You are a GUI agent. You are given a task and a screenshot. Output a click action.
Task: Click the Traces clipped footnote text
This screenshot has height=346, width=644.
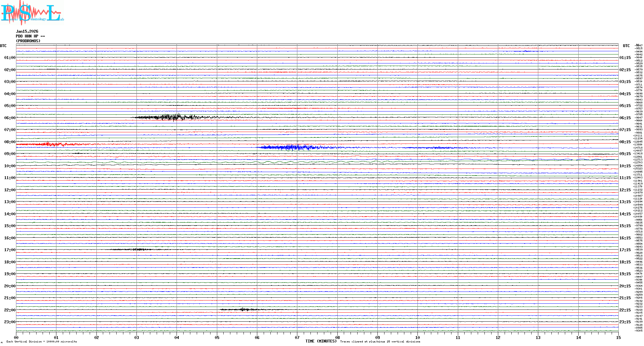380,342
